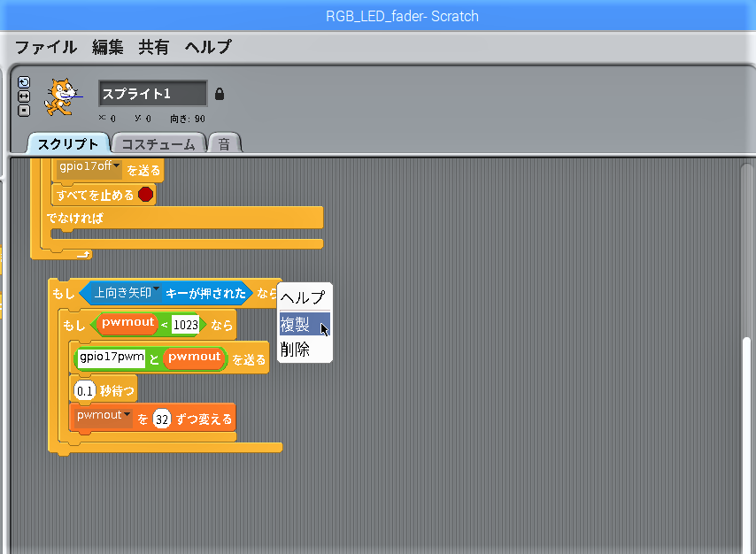Click the red stop sign in すべてを止める block

145,195
